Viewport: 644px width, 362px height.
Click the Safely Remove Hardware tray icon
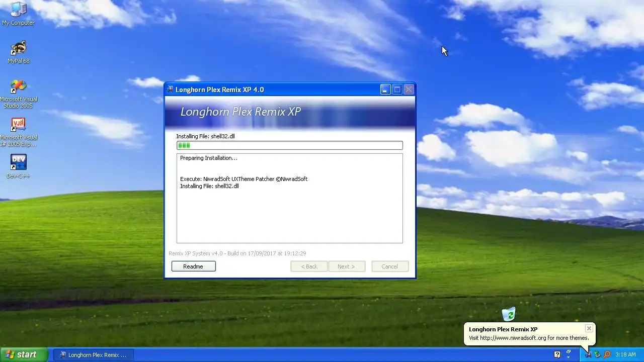click(597, 354)
